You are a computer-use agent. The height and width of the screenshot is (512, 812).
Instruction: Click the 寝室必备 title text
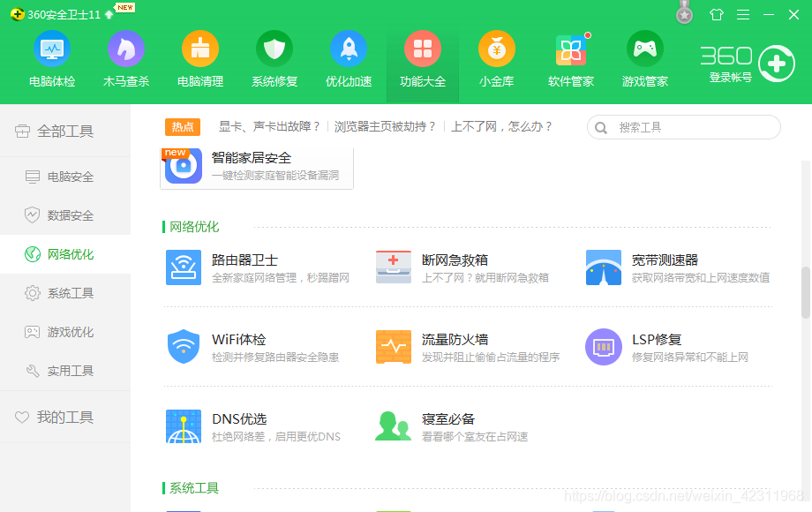448,418
